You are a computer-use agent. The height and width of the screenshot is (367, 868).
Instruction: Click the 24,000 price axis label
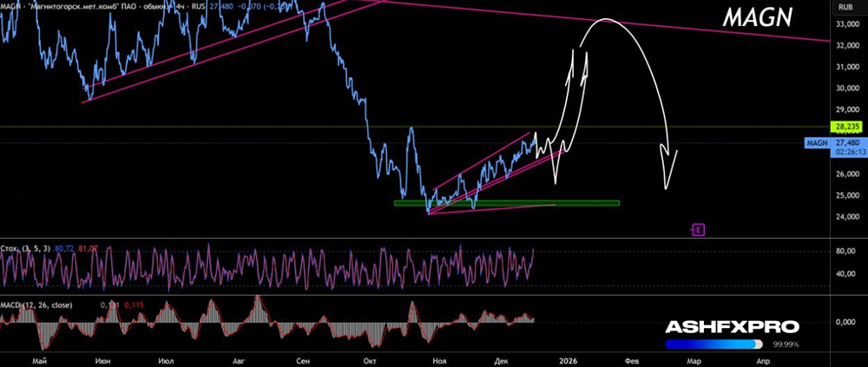click(847, 216)
